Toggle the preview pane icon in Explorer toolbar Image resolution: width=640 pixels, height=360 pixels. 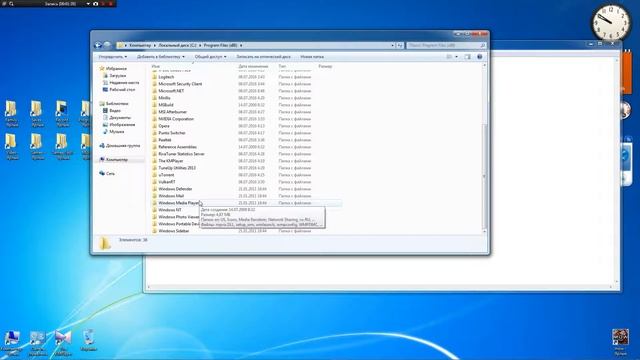[x=467, y=57]
